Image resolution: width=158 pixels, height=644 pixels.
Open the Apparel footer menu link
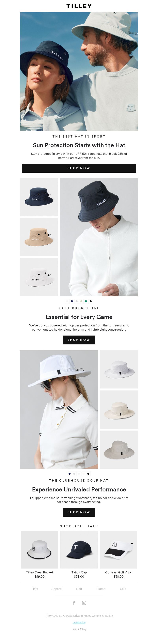point(57,589)
